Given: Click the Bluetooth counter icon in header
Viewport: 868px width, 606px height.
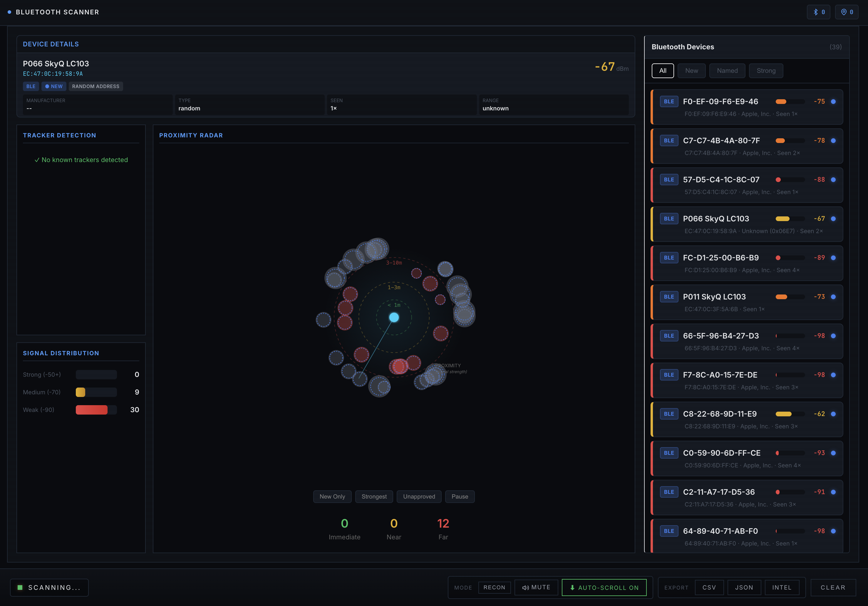Looking at the screenshot, I should coord(815,12).
